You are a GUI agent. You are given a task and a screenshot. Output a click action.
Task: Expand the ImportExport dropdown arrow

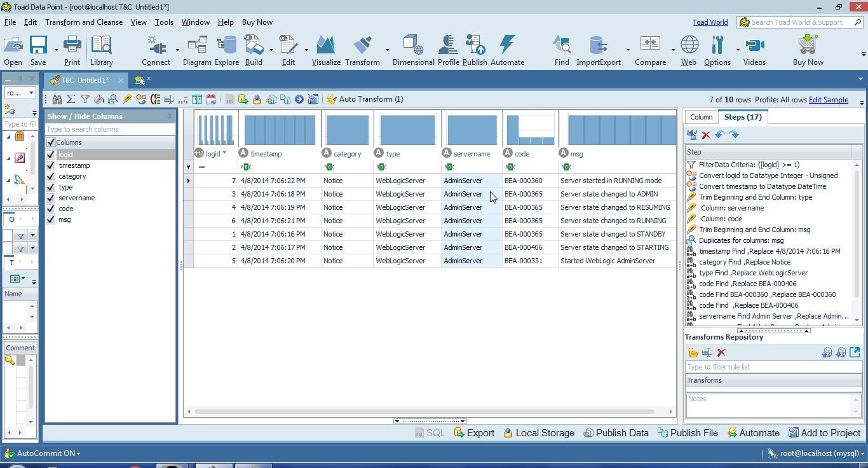[x=628, y=50]
